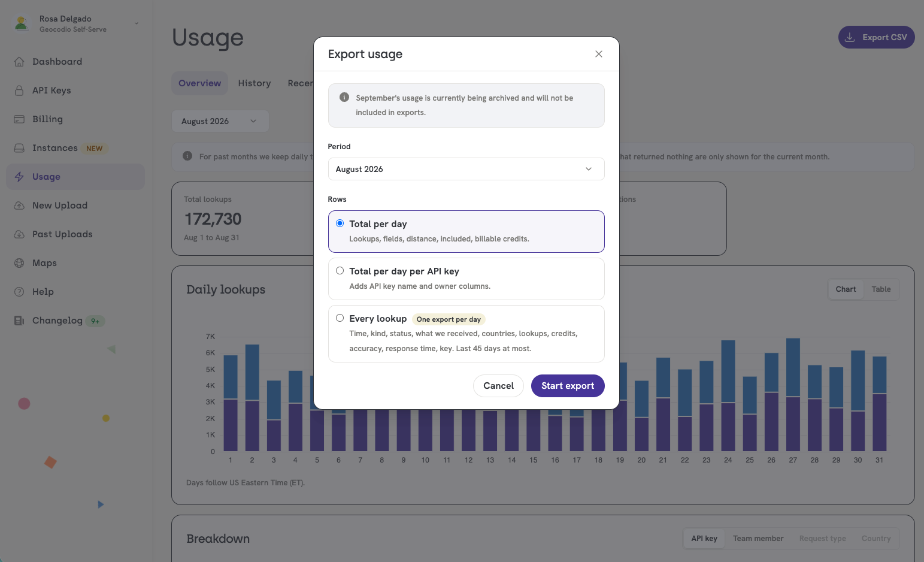
Task: Select the Total per day radio option
Action: coord(340,223)
